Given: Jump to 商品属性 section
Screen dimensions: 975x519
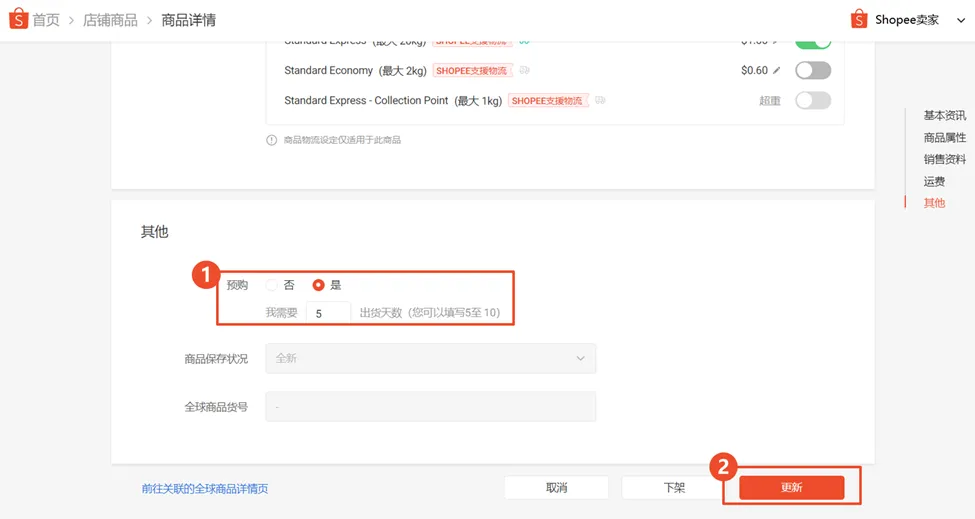Looking at the screenshot, I should click(945, 137).
